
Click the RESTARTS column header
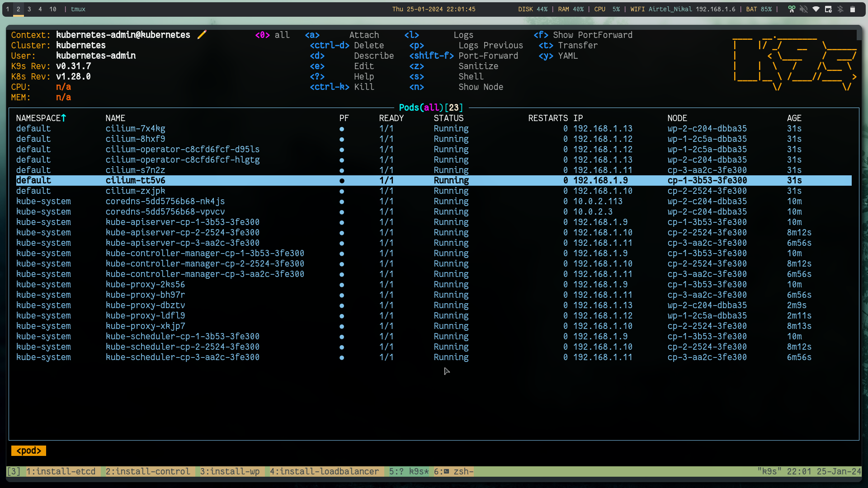click(x=548, y=118)
